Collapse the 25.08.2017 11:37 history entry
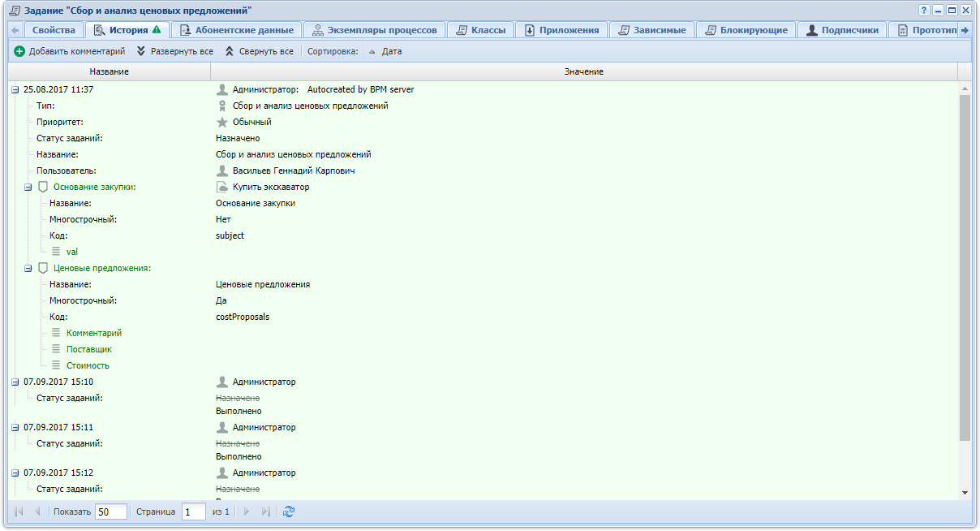This screenshot has height=531, width=980. click(15, 89)
